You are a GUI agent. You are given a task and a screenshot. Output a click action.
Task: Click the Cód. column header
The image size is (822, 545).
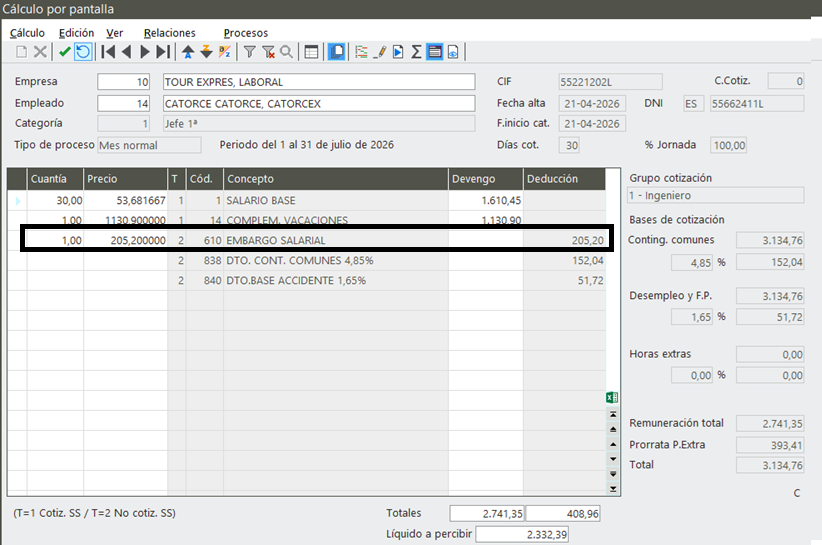204,179
